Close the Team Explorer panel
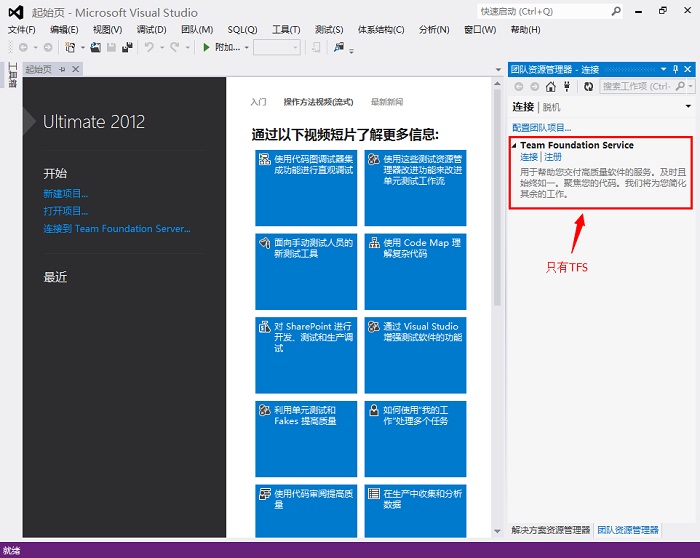The height and width of the screenshot is (558, 700). (688, 69)
